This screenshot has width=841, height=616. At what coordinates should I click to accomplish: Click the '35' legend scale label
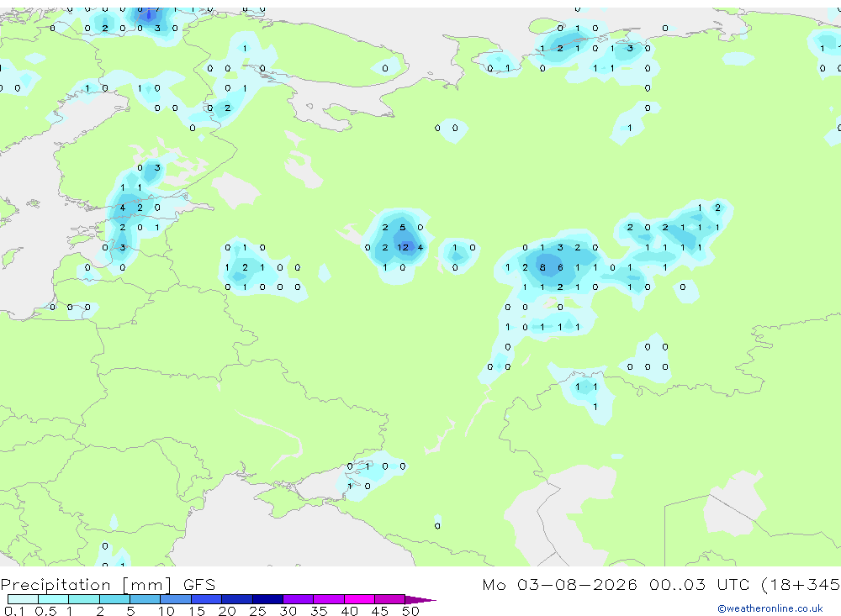click(319, 611)
